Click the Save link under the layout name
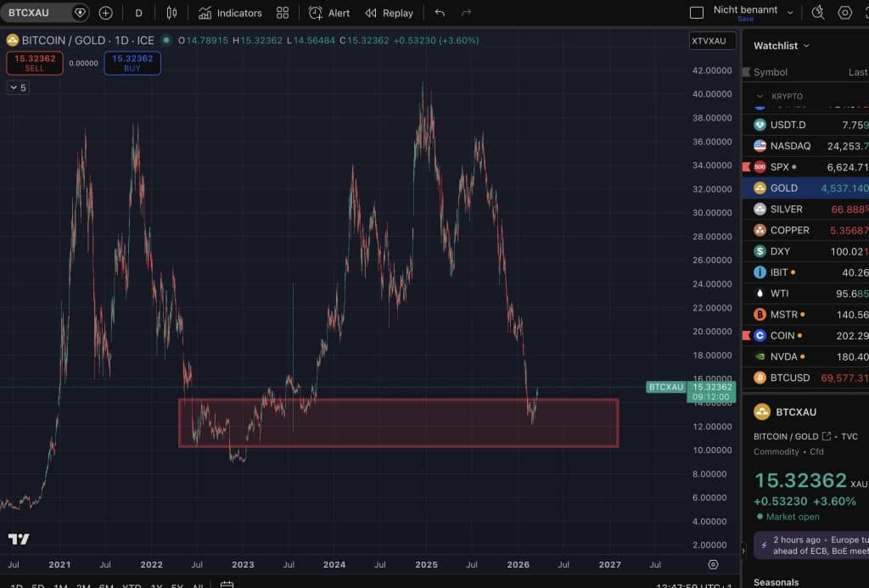 (x=745, y=19)
